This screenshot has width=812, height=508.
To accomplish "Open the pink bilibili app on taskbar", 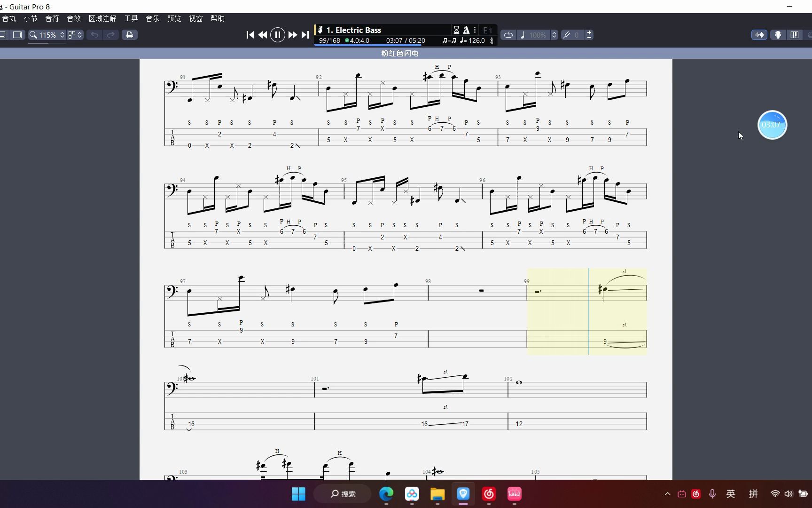I will coord(515,494).
